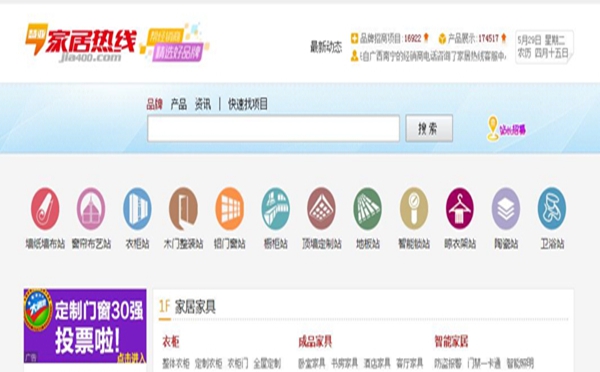This screenshot has width=600, height=372.
Task: Click the 1F 家居家具 section heading
Action: [188, 307]
